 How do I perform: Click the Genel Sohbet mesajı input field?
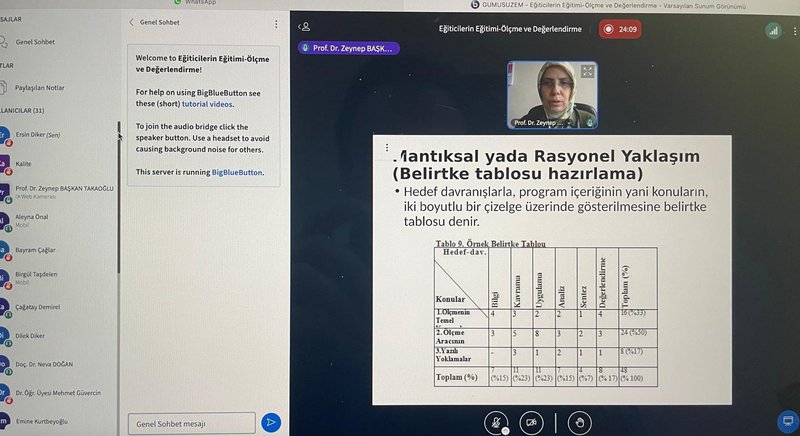(x=191, y=423)
